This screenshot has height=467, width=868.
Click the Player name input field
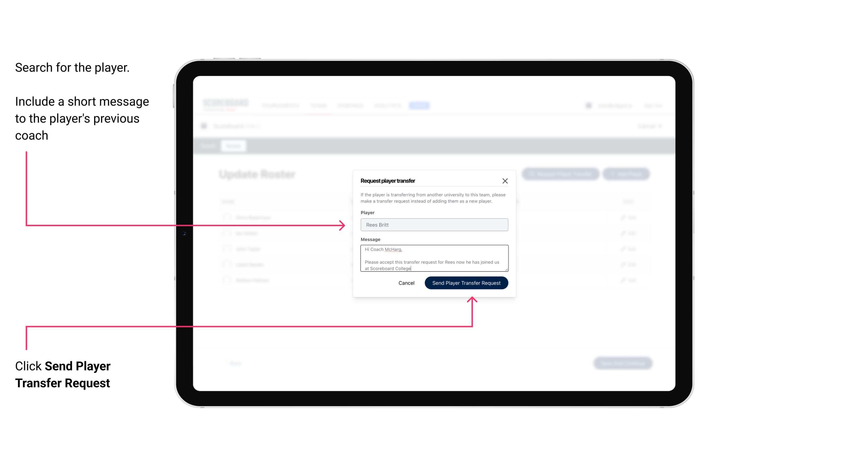click(x=433, y=224)
